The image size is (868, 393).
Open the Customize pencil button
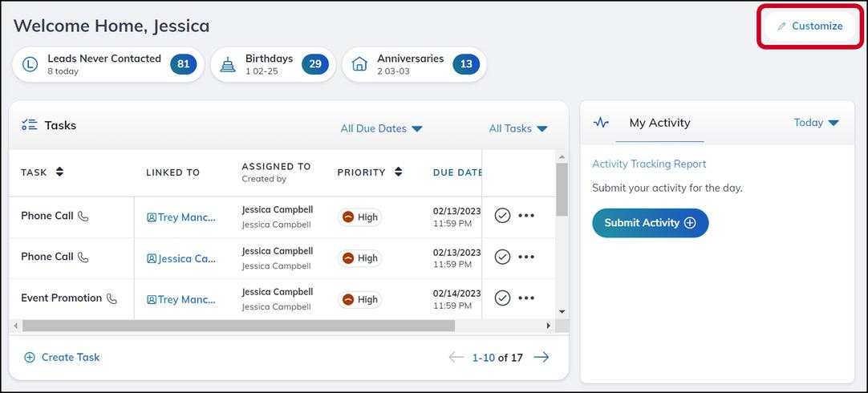[810, 26]
